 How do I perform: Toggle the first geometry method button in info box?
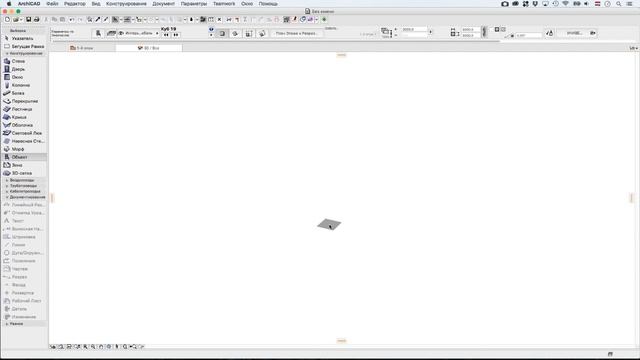pyautogui.click(x=222, y=33)
